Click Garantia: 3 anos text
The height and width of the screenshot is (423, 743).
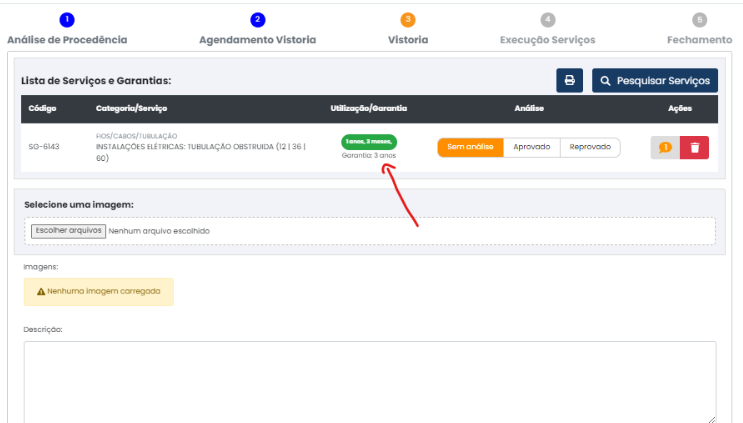[369, 155]
